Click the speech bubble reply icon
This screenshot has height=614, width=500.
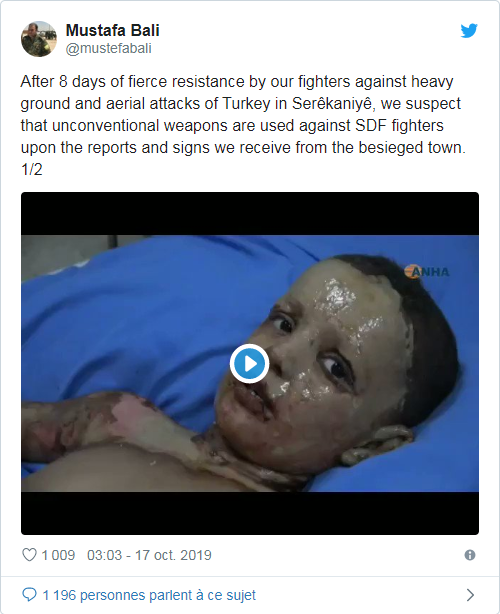pos(29,595)
